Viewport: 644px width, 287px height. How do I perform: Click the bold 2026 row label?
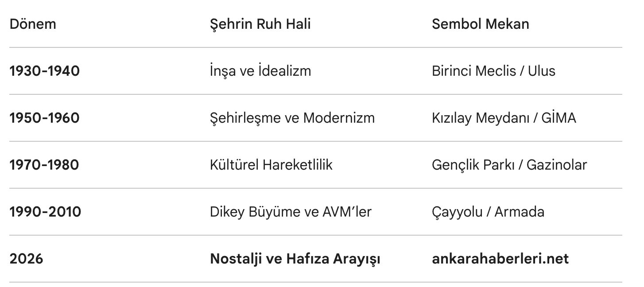tap(26, 259)
